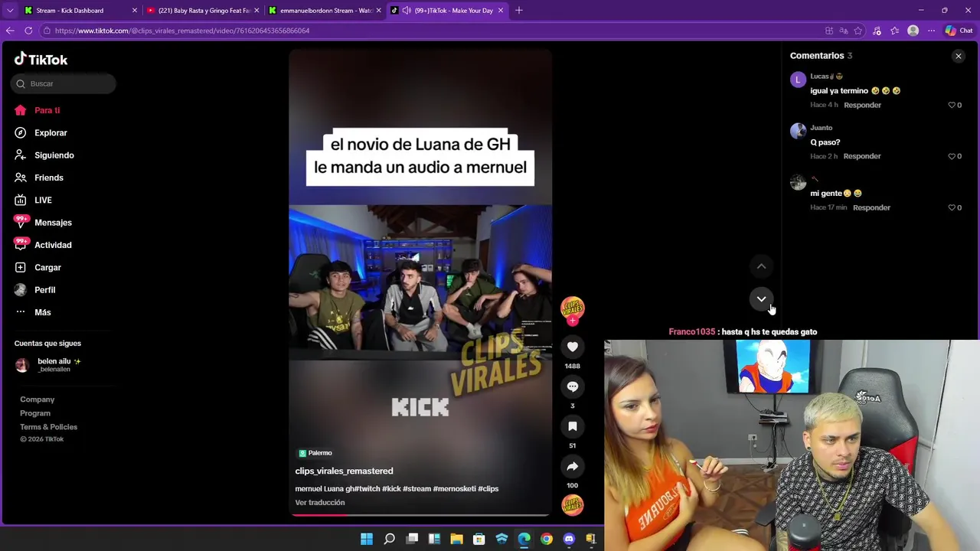980x551 pixels.
Task: Reply to comment 'Q paso?'
Action: (x=862, y=156)
